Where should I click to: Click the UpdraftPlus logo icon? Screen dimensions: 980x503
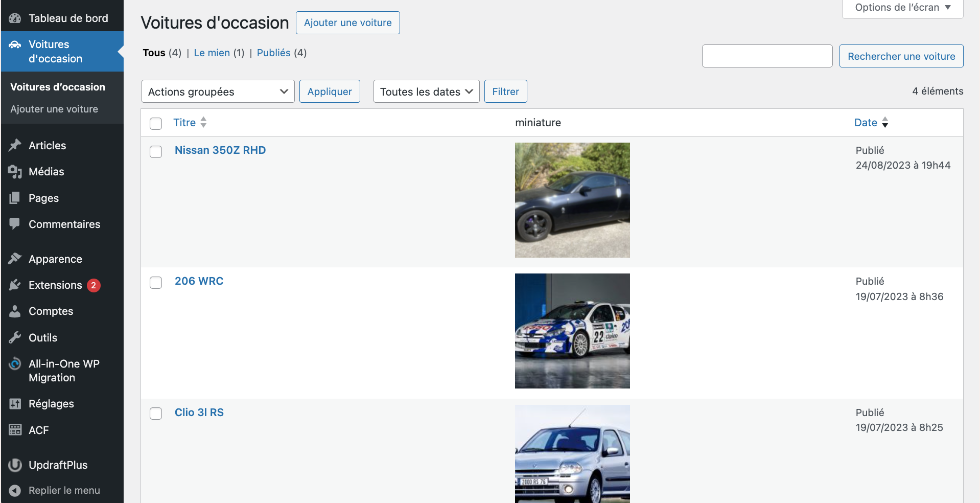(15, 465)
